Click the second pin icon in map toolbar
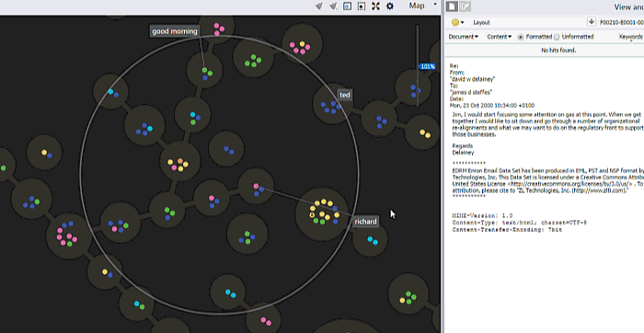This screenshot has width=644, height=333. point(333,6)
